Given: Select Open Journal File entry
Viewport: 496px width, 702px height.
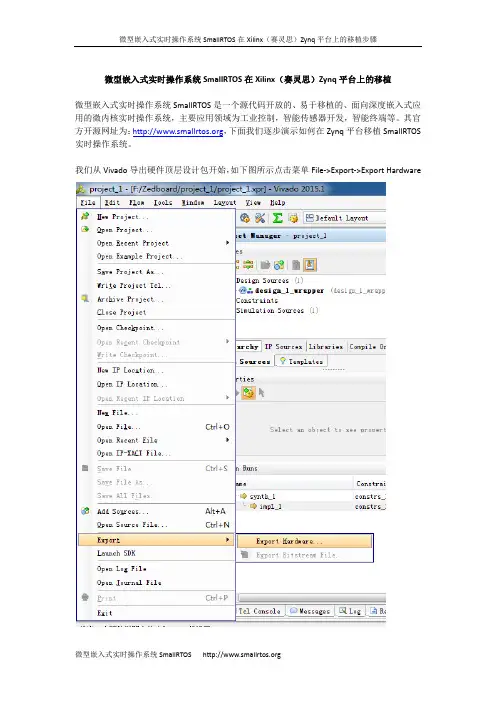Looking at the screenshot, I should click(x=156, y=582).
